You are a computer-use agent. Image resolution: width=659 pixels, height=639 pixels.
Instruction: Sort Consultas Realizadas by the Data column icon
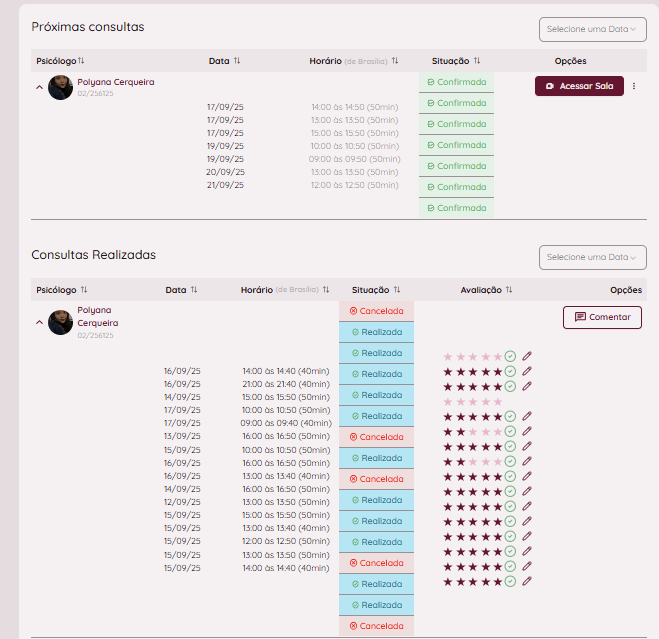[x=194, y=290]
